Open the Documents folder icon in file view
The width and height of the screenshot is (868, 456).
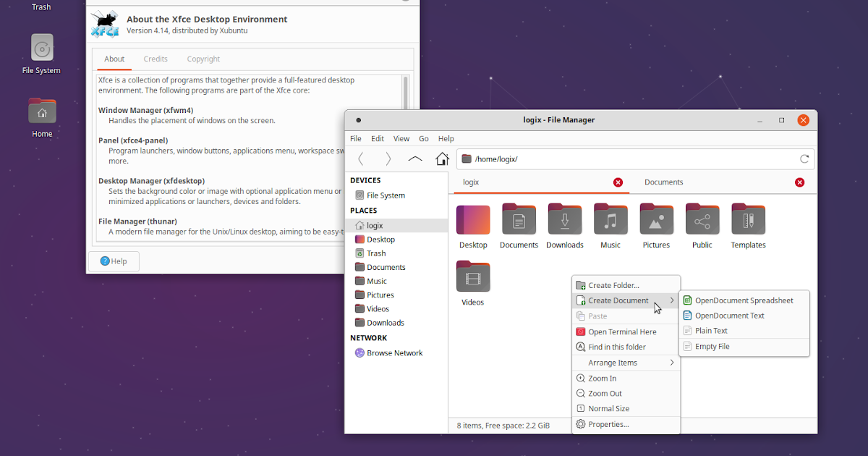(519, 219)
